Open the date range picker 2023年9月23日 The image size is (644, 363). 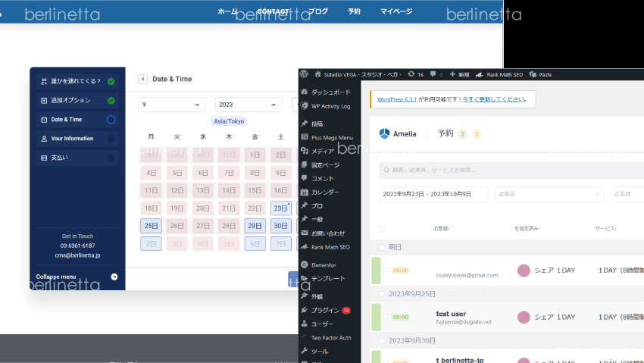click(433, 194)
